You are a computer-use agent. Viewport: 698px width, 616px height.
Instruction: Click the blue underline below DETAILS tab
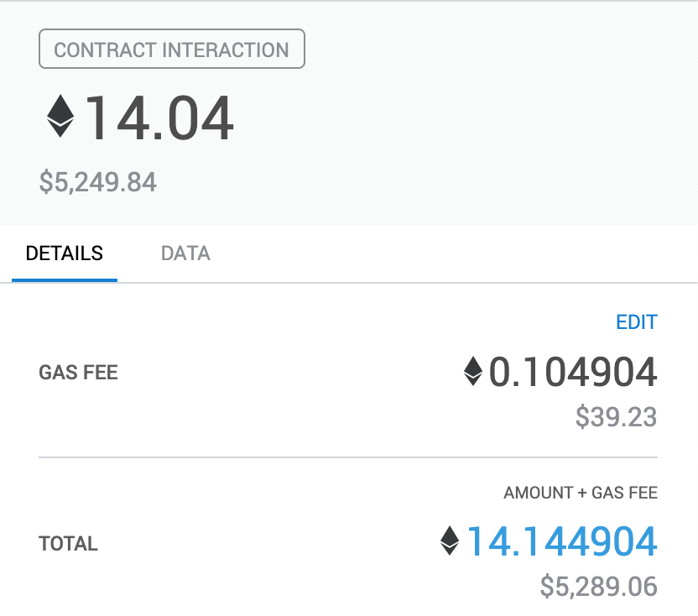(x=65, y=279)
